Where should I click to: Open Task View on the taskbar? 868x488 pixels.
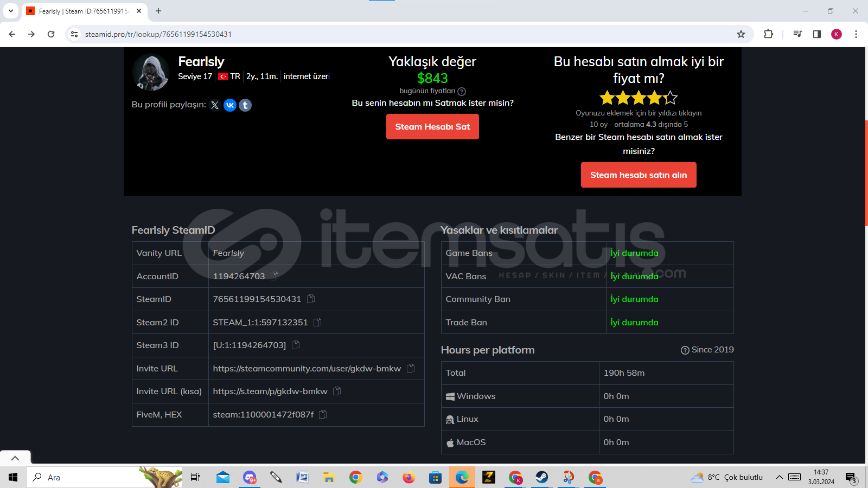tap(195, 477)
